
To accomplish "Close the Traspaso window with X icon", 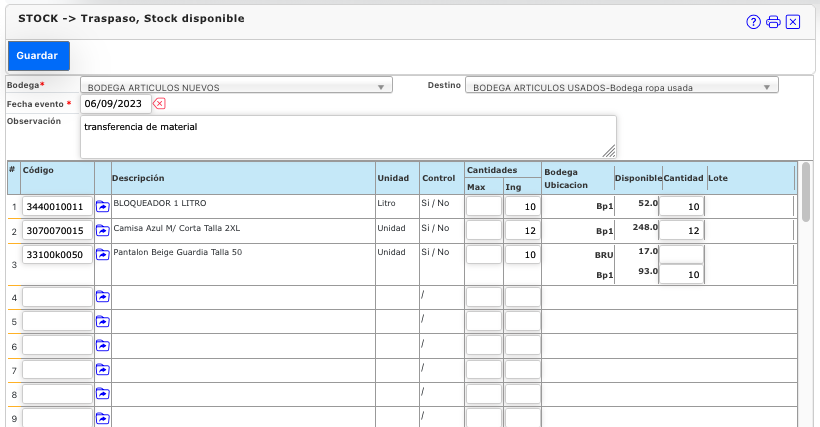I will coord(793,22).
